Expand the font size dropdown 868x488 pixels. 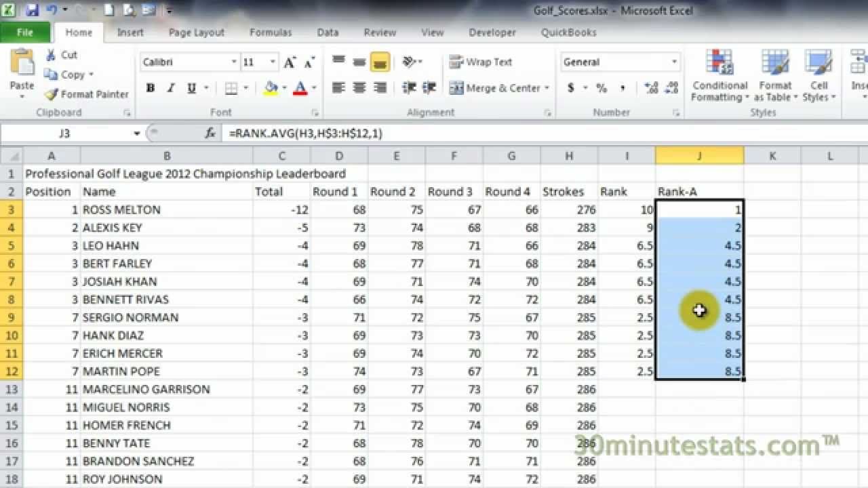coord(273,62)
